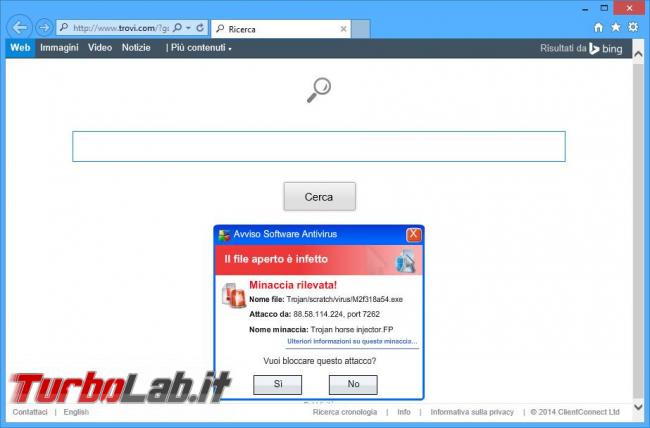Image resolution: width=650 pixels, height=428 pixels.
Task: Click the Avviso Software Antivirus shield icon
Action: pyautogui.click(x=224, y=235)
